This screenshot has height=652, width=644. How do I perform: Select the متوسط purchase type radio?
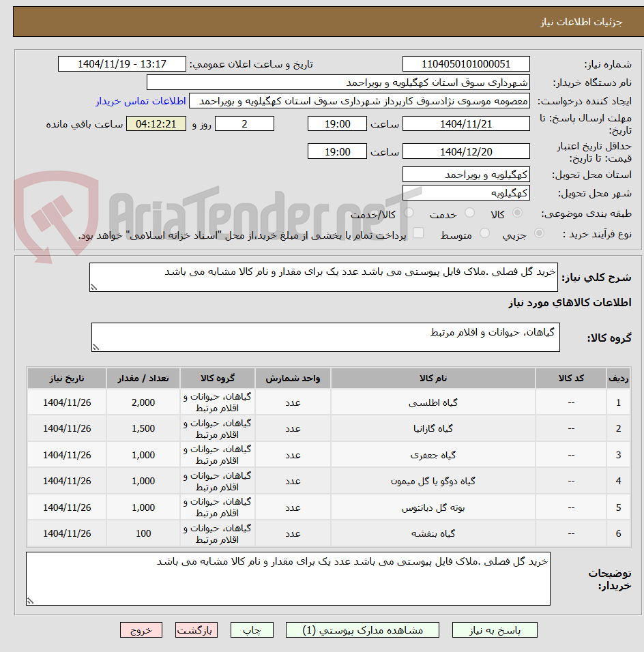[x=484, y=233]
